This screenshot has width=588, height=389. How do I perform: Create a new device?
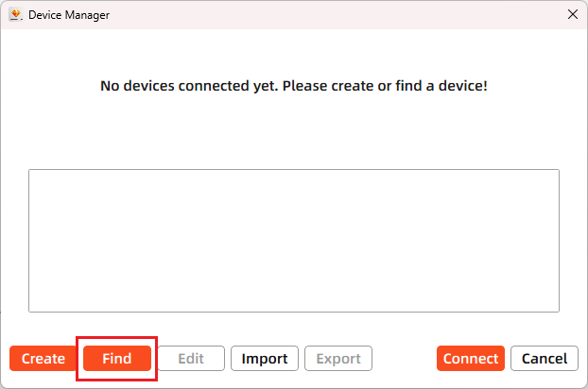point(43,359)
